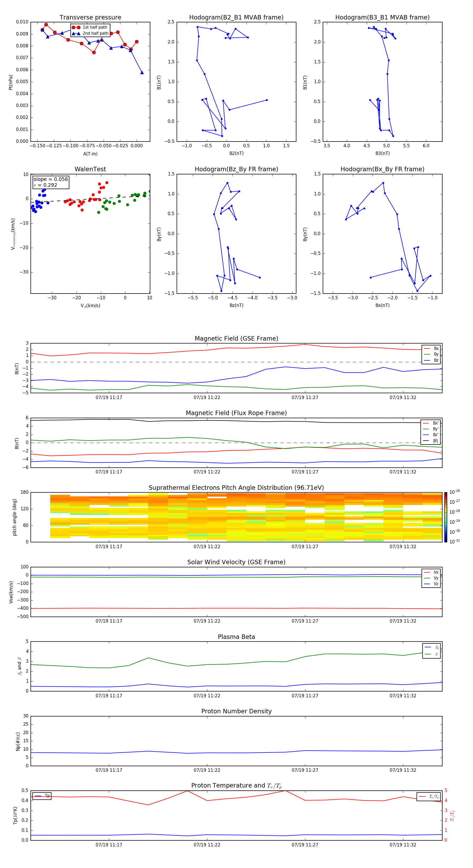Image resolution: width=473 pixels, height=868 pixels.
Task: Click the 'Bx(nT)' x-axis label
Action: (382, 305)
